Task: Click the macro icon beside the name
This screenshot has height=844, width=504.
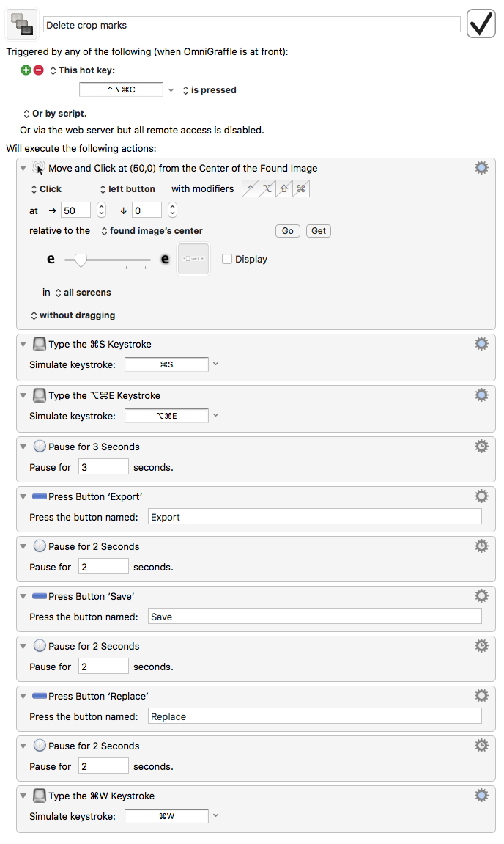Action: [22, 24]
